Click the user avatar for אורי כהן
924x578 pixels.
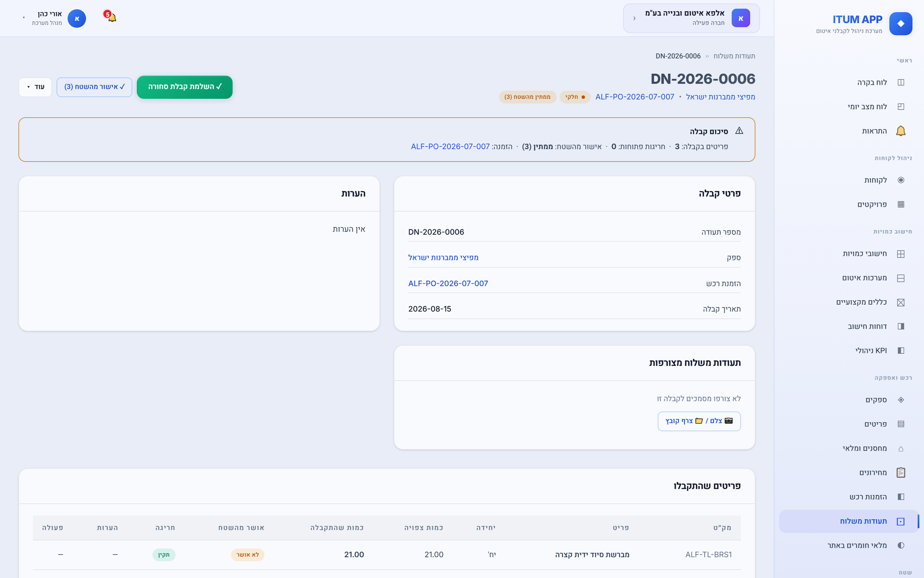(x=77, y=18)
